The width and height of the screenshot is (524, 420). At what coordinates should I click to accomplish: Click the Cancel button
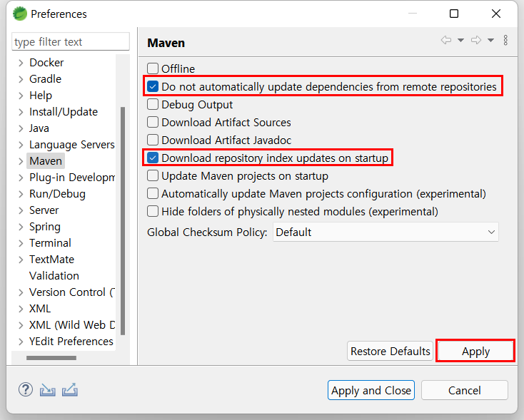[465, 390]
